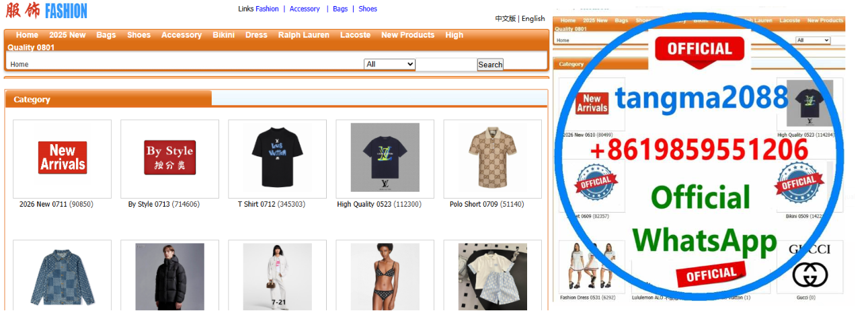868x311 pixels.
Task: Open the black T-shirt category thumbnail
Action: [x=278, y=158]
